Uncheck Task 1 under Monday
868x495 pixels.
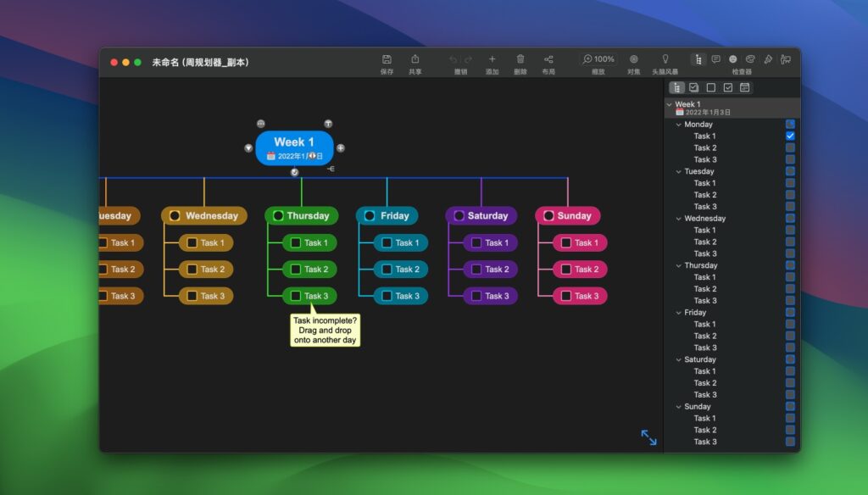point(790,136)
